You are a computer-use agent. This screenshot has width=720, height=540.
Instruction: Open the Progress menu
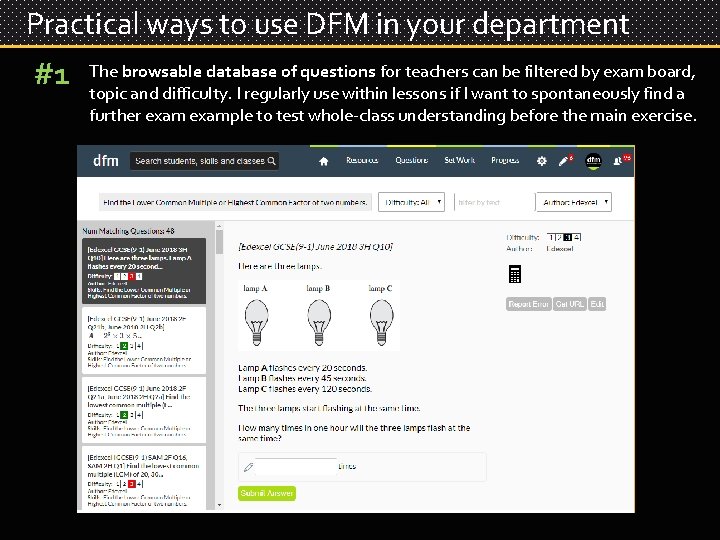pos(505,160)
